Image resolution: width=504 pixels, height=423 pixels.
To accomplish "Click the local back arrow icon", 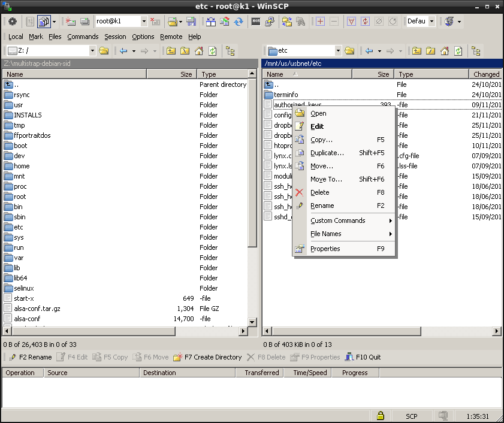I will 123,51.
